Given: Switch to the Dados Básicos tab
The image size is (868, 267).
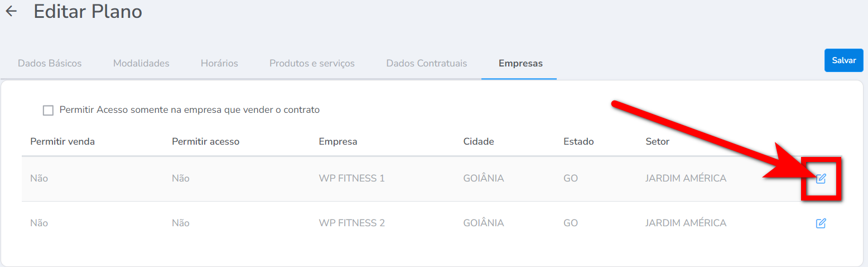Looking at the screenshot, I should [x=50, y=63].
